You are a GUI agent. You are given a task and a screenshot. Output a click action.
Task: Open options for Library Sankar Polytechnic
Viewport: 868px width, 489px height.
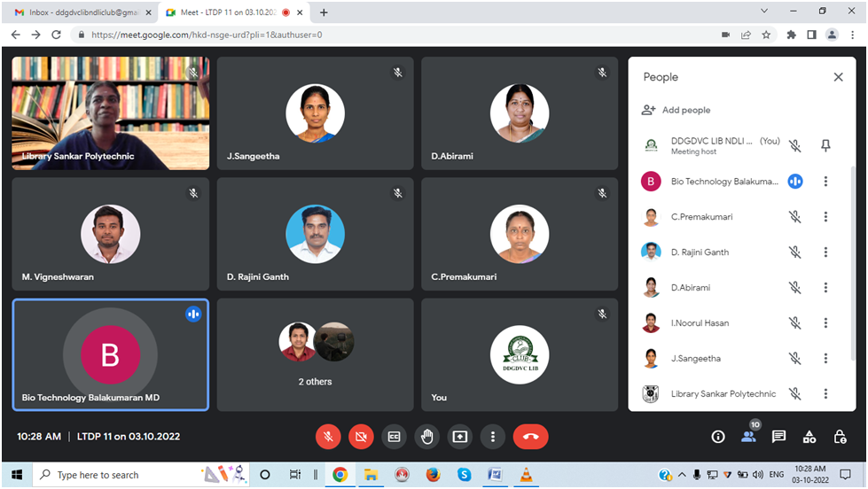pyautogui.click(x=825, y=393)
